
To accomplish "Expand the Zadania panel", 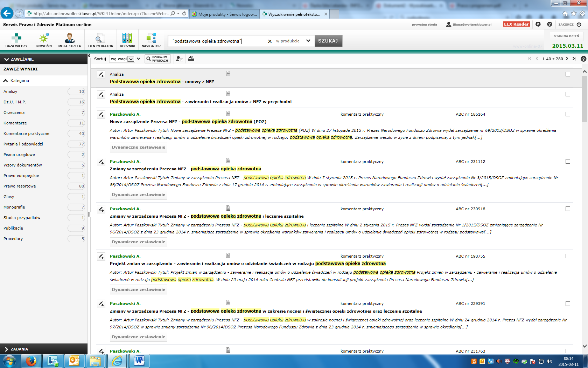I will 44,349.
